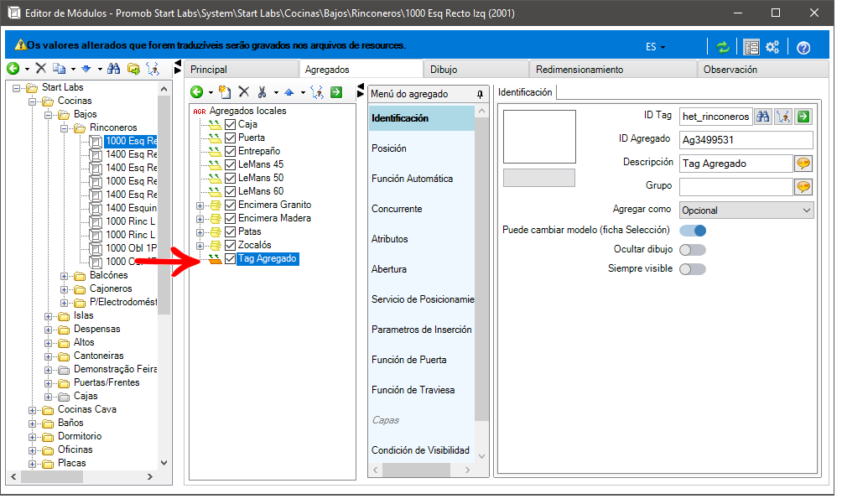This screenshot has width=842, height=504.
Task: Select the Islas folder
Action: (83, 315)
